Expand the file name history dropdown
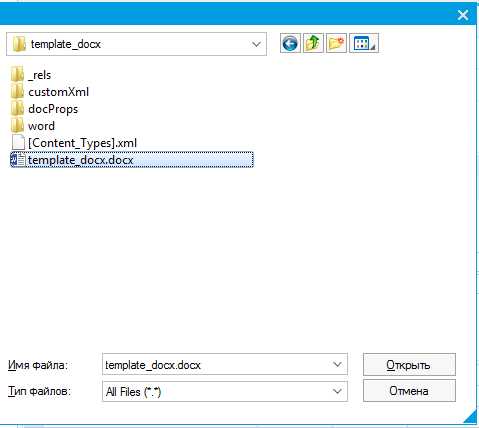The image size is (479, 428). pos(337,365)
